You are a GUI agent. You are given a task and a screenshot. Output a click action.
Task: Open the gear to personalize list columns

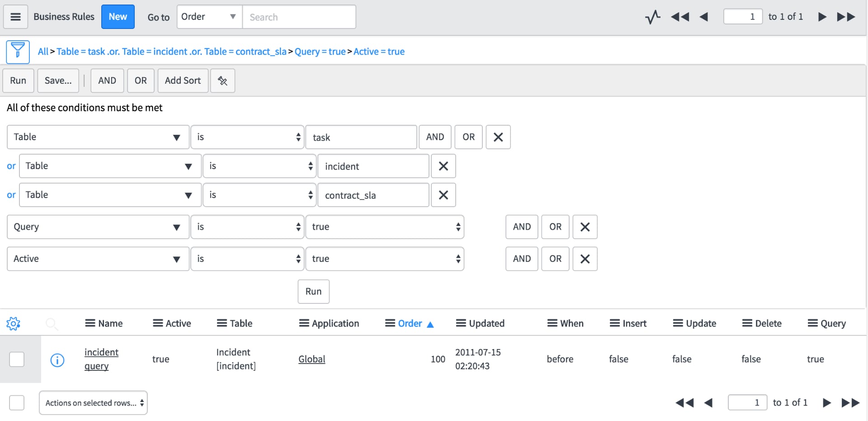[14, 323]
